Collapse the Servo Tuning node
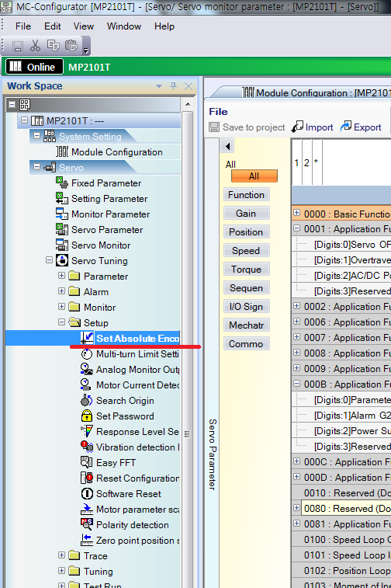This screenshot has height=588, width=391. click(x=49, y=259)
